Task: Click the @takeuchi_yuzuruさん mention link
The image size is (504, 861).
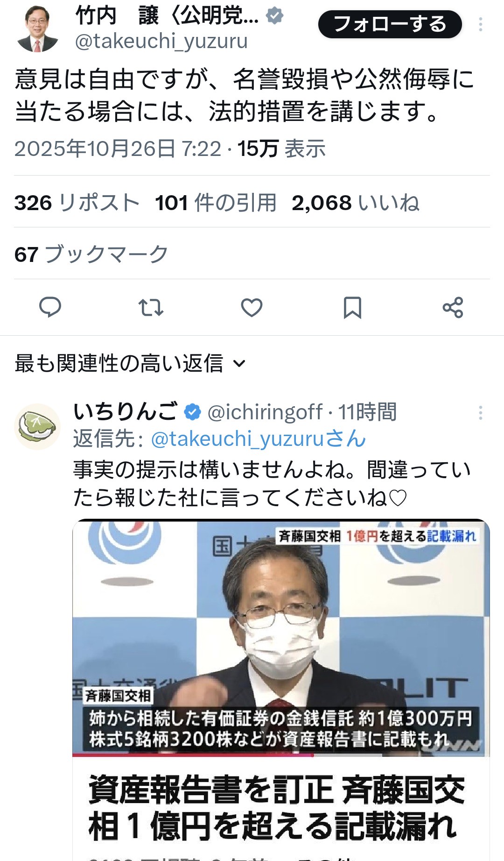Action: coord(258,439)
